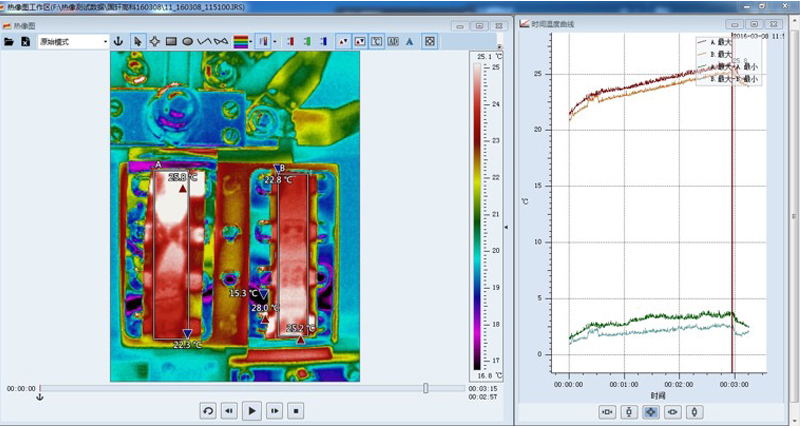The image size is (800, 428).
Task: Toggle the highlighted pan mode button under chart
Action: click(x=650, y=412)
